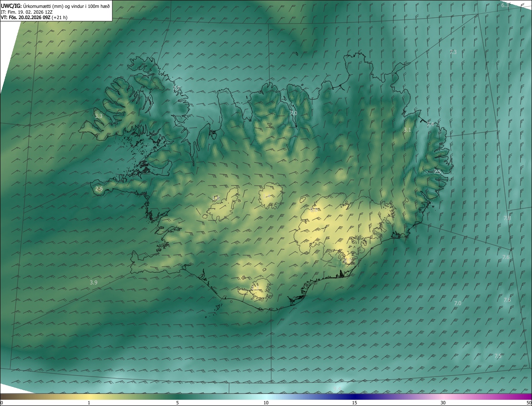The width and height of the screenshot is (532, 406).
Task: Pick the dark blue band above the 15 tick
Action: tap(355, 396)
